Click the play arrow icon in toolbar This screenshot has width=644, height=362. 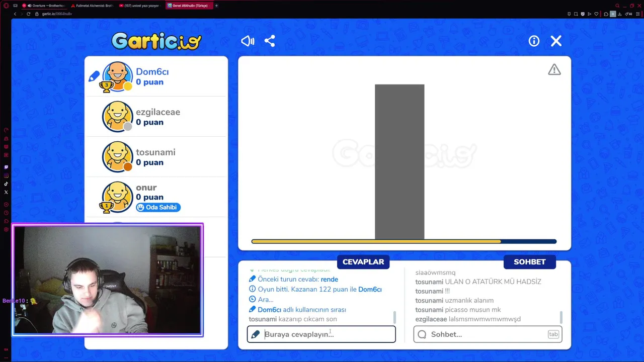[589, 14]
